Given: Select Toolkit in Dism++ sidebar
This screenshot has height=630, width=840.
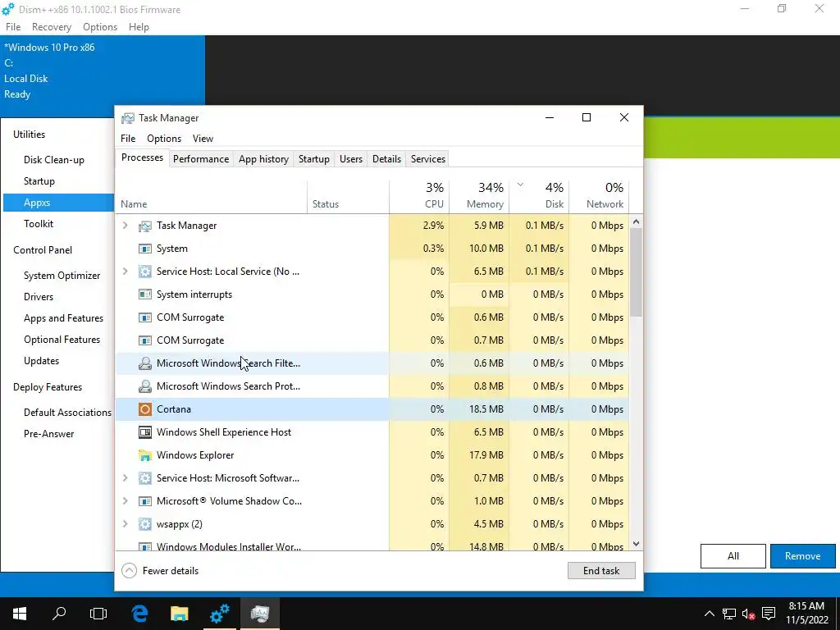Looking at the screenshot, I should coord(39,224).
